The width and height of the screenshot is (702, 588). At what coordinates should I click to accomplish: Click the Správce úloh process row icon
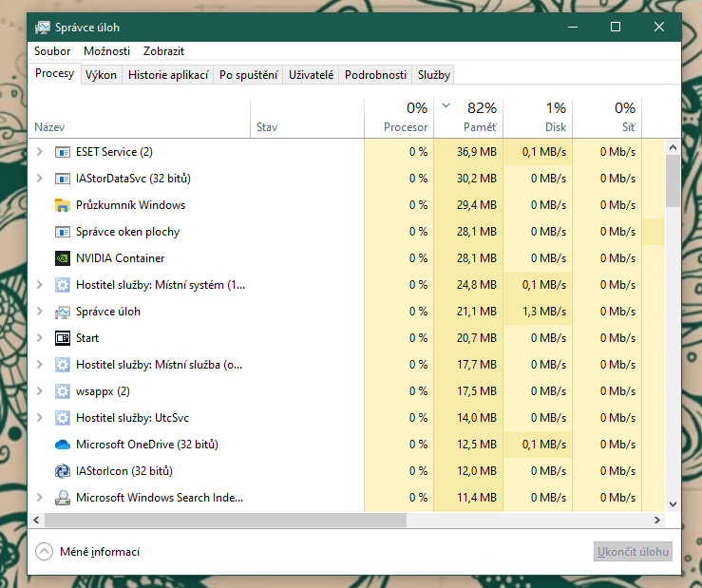pos(63,312)
